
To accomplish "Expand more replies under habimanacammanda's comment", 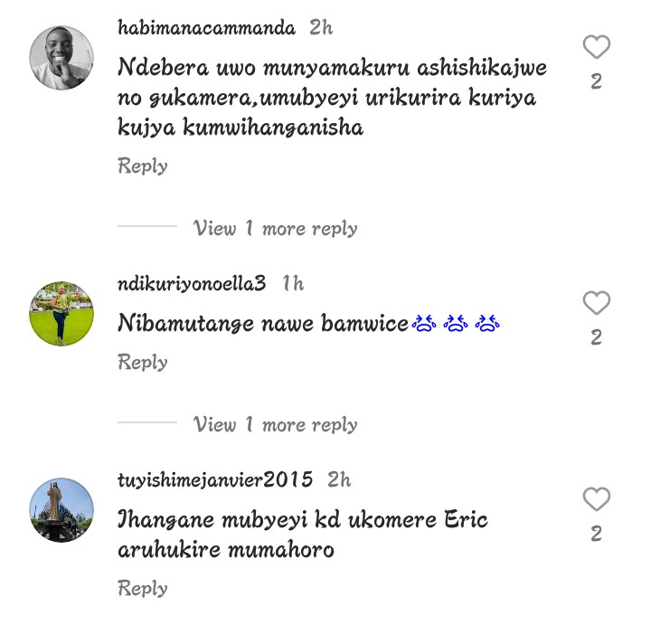I will point(275,228).
